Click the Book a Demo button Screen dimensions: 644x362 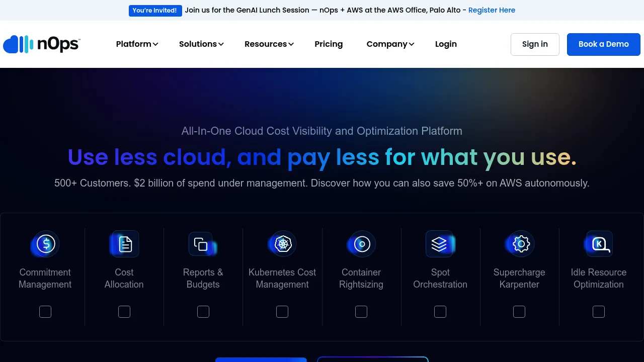tap(604, 44)
